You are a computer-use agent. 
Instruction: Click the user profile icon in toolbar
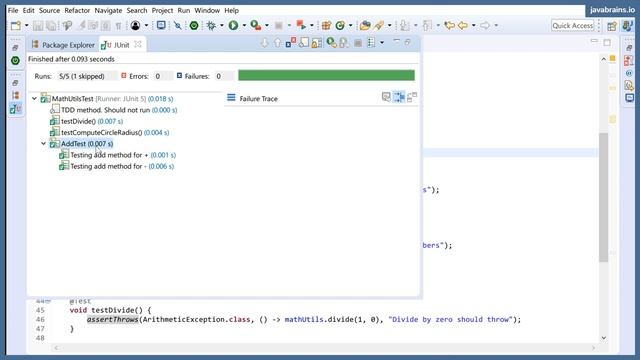click(x=135, y=25)
